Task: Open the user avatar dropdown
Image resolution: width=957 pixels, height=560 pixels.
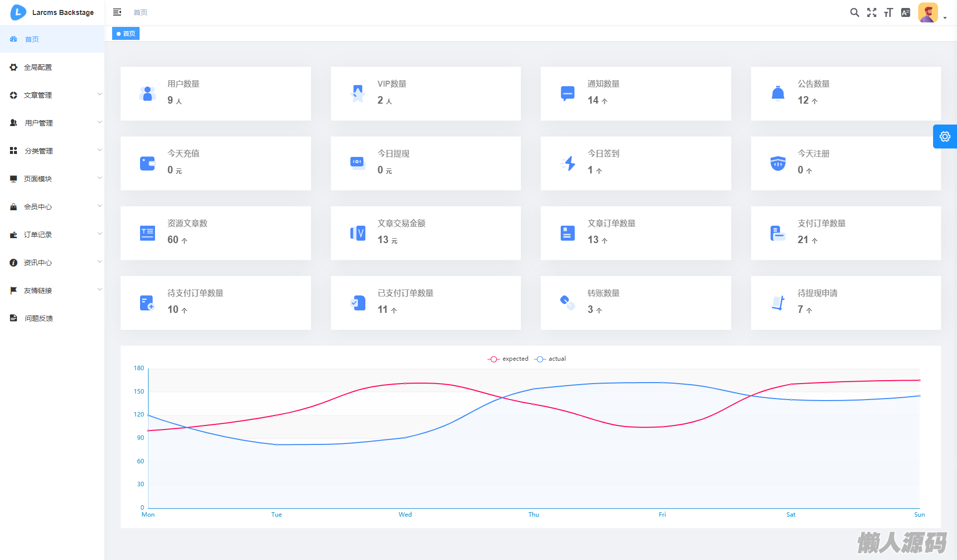Action: pos(931,13)
